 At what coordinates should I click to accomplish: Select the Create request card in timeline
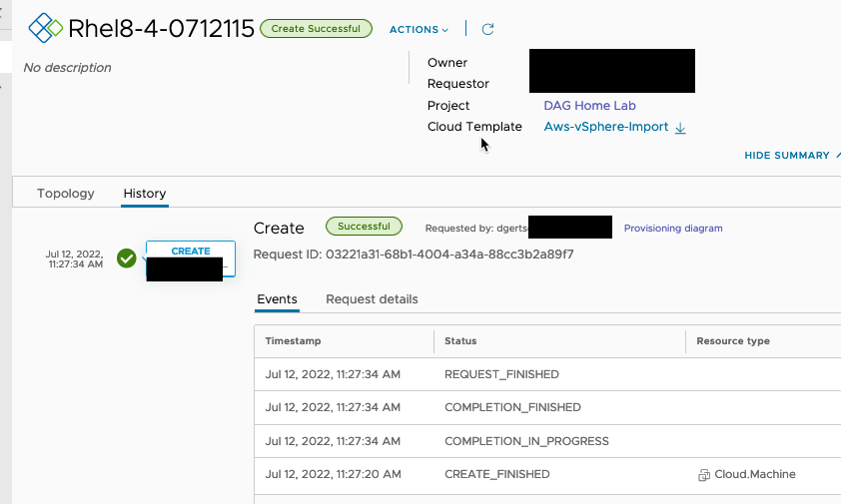click(190, 257)
